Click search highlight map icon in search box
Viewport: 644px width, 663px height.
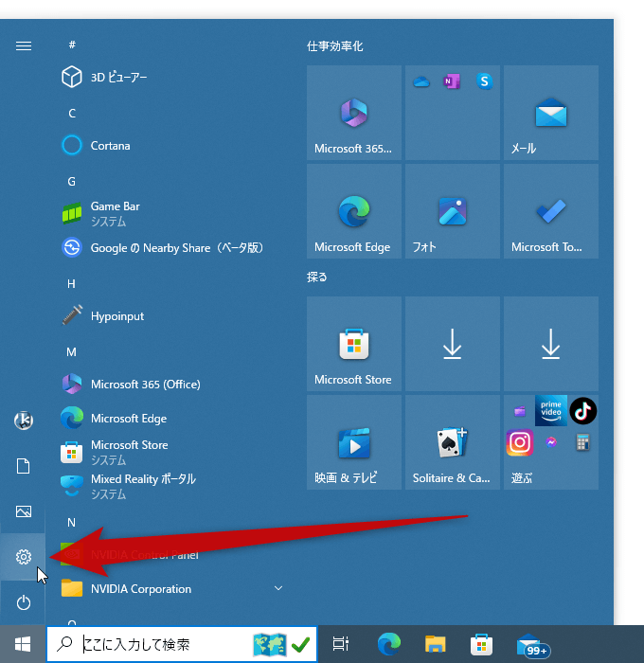click(270, 644)
